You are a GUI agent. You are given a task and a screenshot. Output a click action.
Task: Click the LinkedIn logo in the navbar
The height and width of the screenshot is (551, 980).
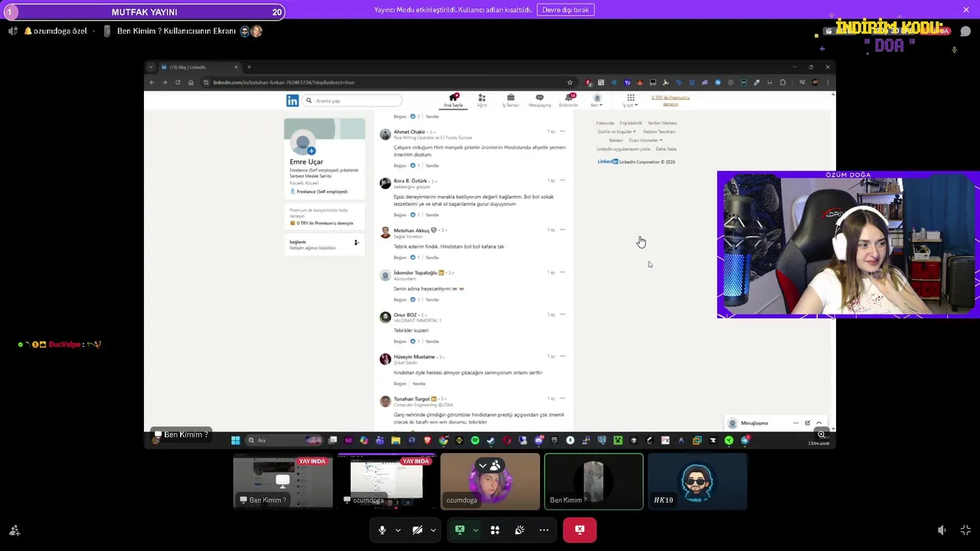click(292, 101)
